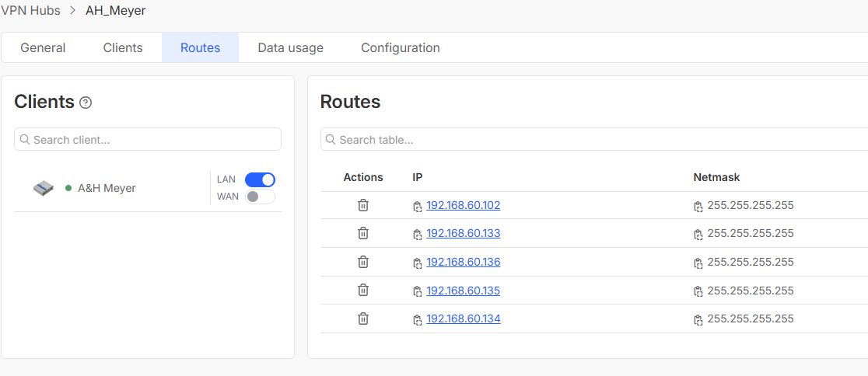This screenshot has width=868, height=376.
Task: Remove route 192.168.60.136 using trash icon
Action: point(363,262)
